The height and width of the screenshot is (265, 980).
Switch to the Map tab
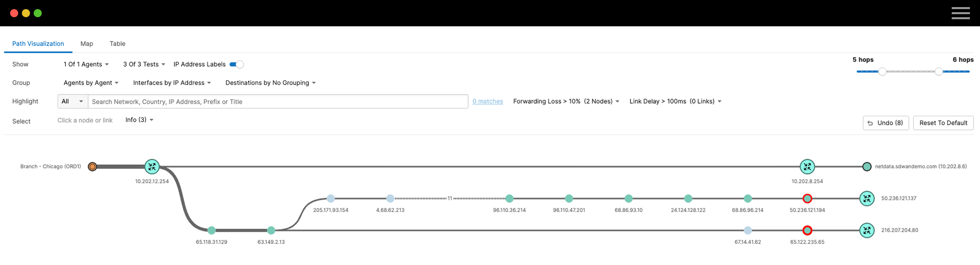click(87, 43)
